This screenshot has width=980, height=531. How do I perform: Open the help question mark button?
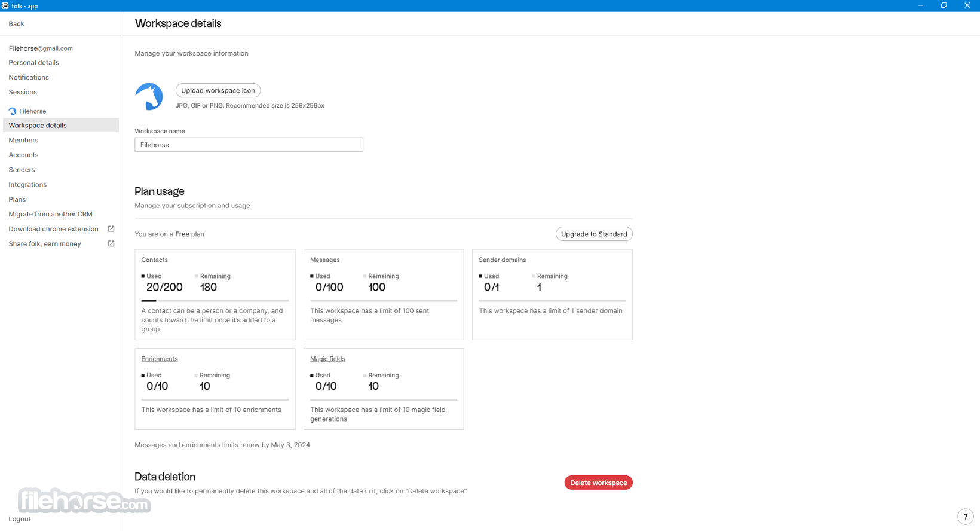966,517
